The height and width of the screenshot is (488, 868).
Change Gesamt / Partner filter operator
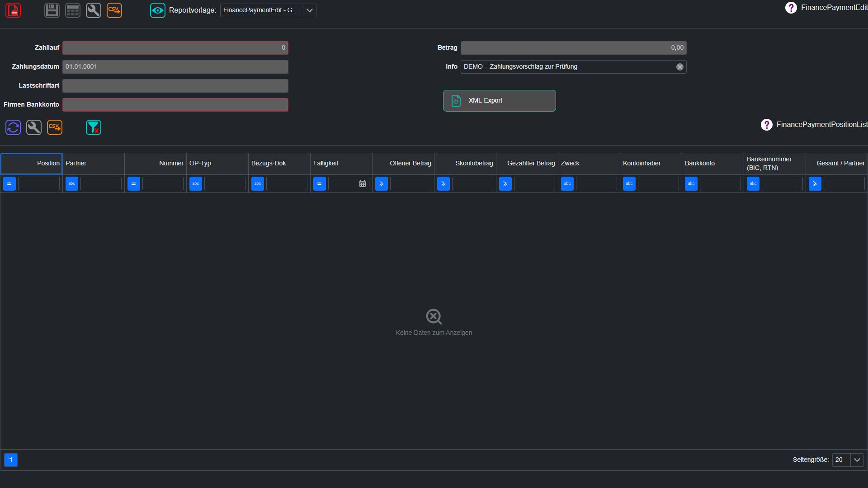tap(815, 184)
